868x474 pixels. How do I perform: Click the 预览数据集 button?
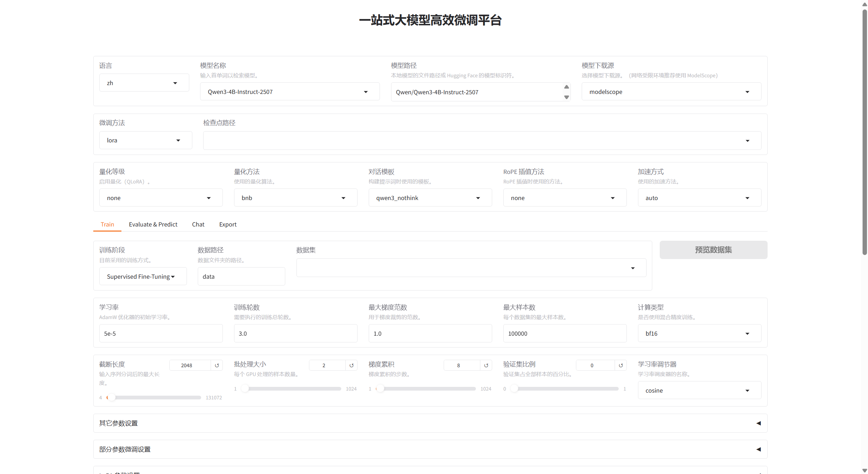(x=713, y=250)
